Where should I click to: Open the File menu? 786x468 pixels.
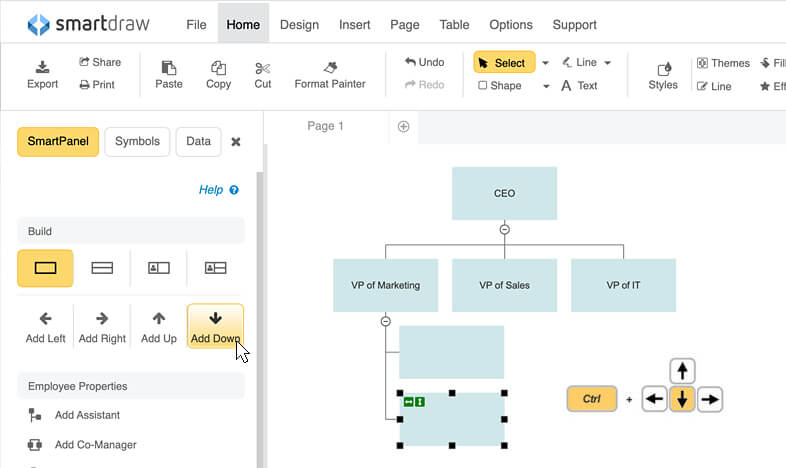click(x=196, y=25)
